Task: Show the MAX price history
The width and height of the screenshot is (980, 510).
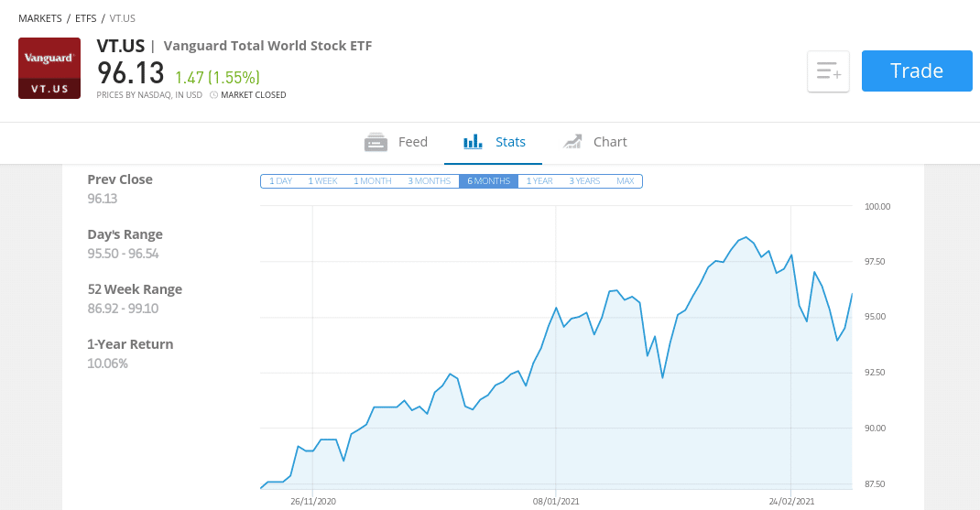Action: tap(625, 181)
